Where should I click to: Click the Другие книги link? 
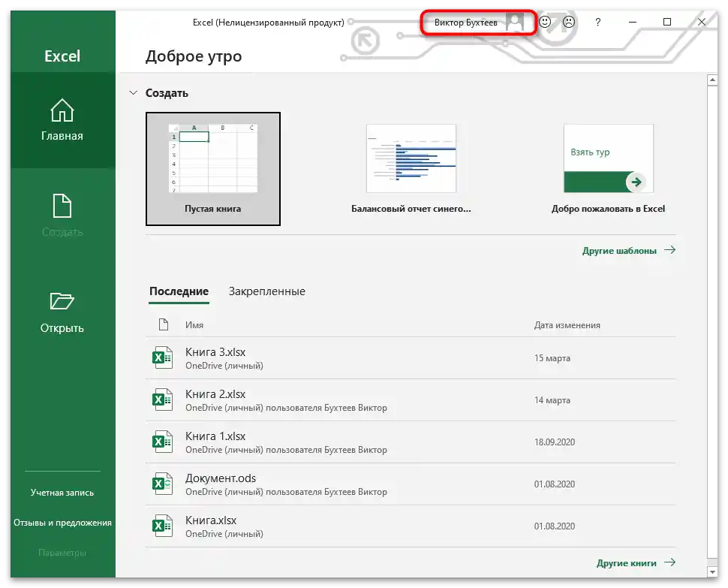pos(627,563)
